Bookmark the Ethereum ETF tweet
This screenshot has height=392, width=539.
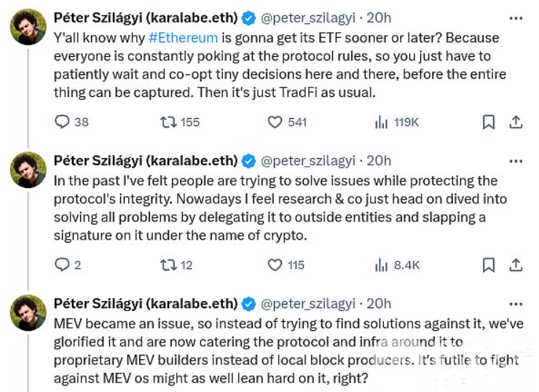(x=489, y=122)
